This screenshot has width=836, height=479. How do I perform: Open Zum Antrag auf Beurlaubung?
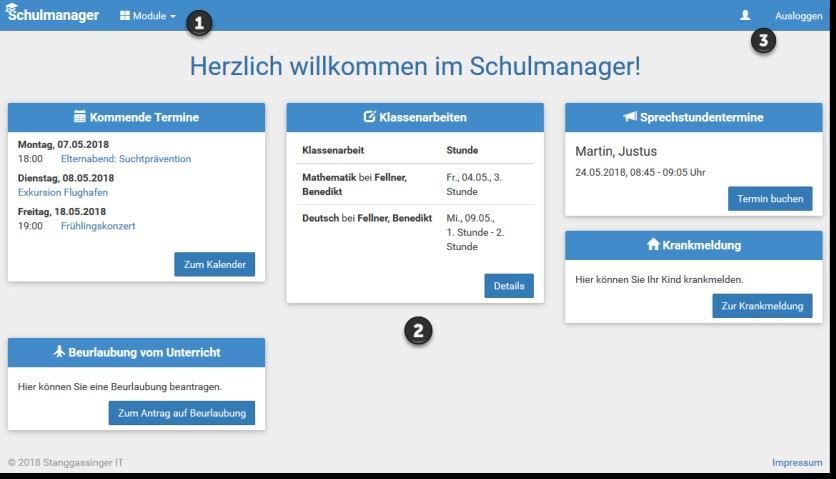click(x=182, y=413)
